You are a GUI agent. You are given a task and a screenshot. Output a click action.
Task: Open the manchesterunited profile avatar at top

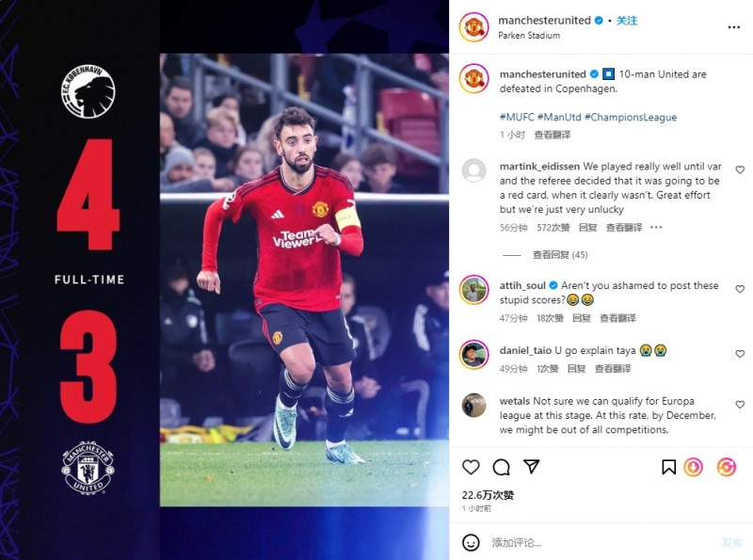point(474,27)
